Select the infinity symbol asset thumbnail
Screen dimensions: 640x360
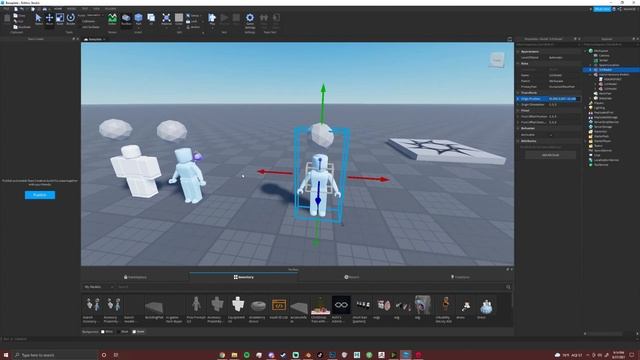[341, 305]
